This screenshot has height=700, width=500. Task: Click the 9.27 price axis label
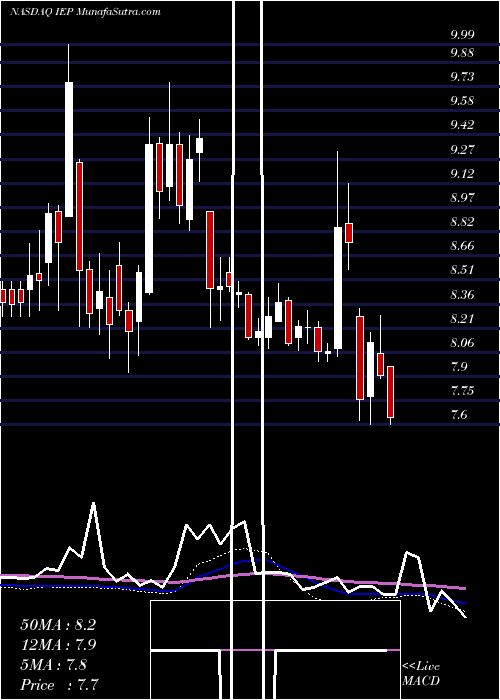point(462,149)
